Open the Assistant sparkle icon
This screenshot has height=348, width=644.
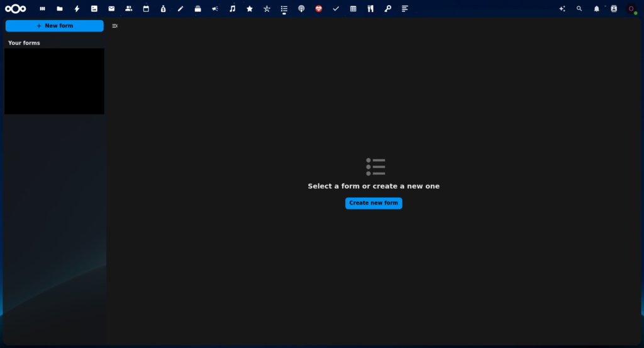562,9
